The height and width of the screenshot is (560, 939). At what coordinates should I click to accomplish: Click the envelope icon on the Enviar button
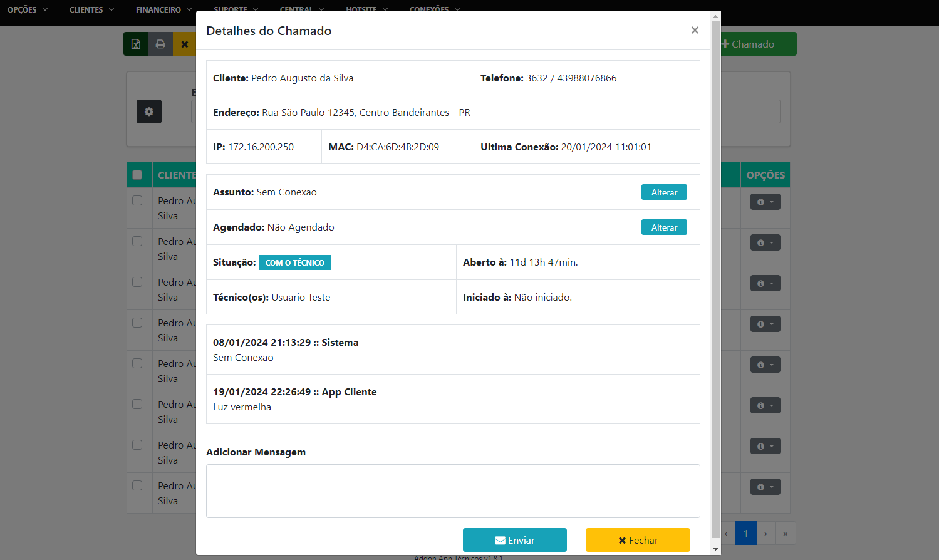(x=499, y=539)
